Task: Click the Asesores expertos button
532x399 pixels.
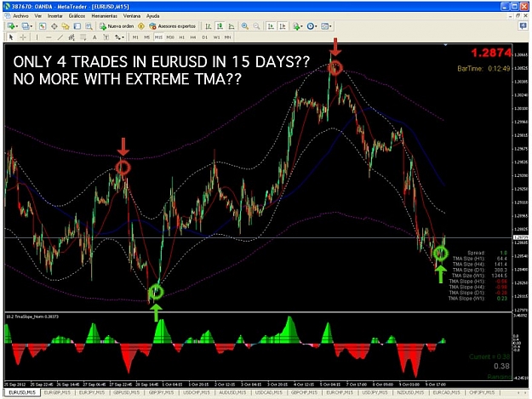Action: coord(173,26)
